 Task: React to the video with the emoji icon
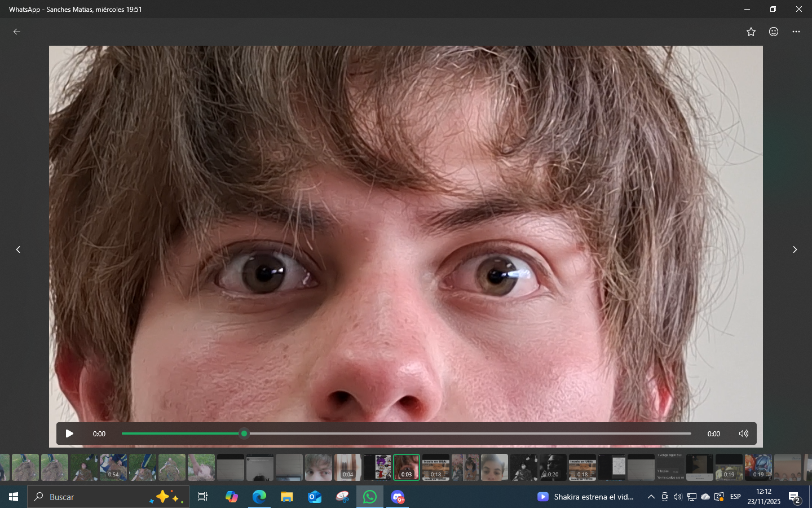[774, 32]
